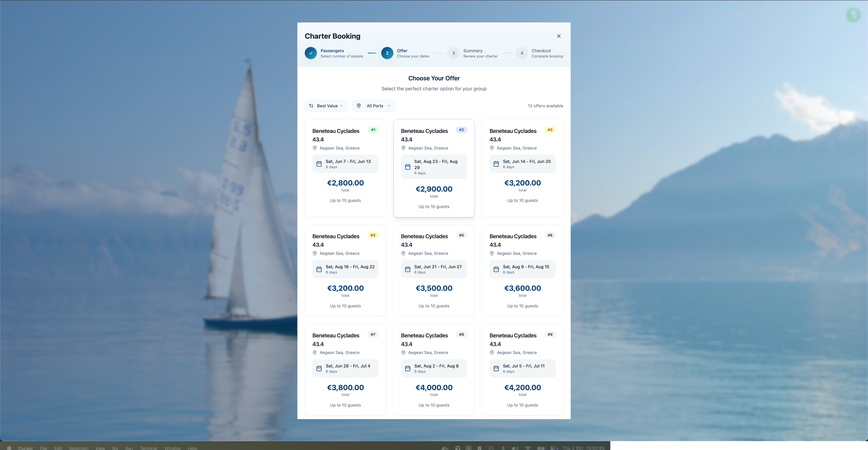Image resolution: width=868 pixels, height=450 pixels.
Task: Click the #9 rank badge
Action: point(550,334)
